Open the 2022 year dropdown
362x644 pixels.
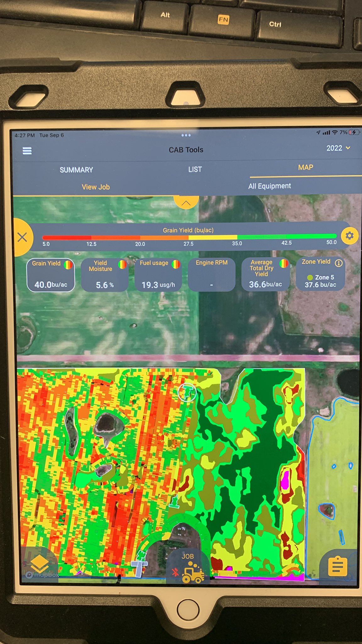(x=338, y=148)
